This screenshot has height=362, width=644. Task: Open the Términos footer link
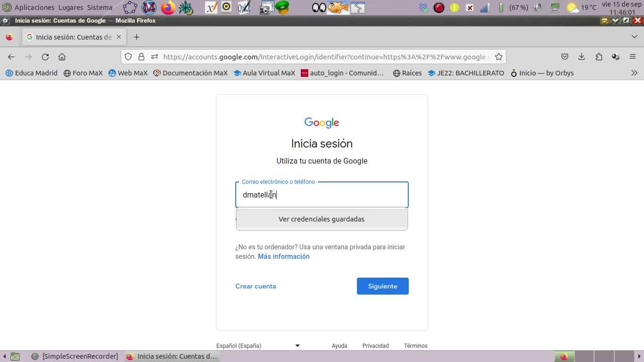[416, 346]
